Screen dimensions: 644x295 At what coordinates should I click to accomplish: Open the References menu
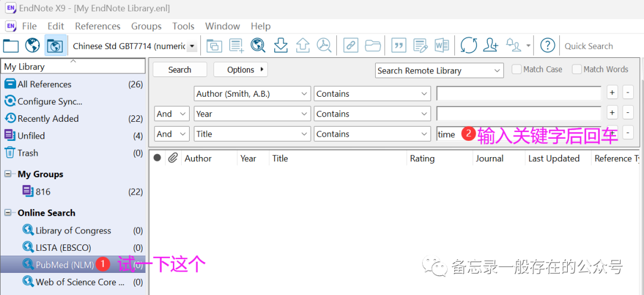pos(98,26)
